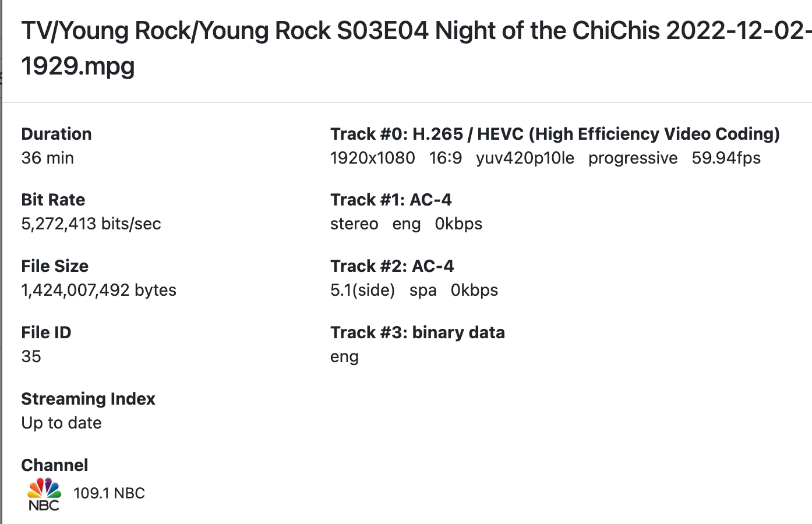Select the Bit Rate heading

pos(53,200)
